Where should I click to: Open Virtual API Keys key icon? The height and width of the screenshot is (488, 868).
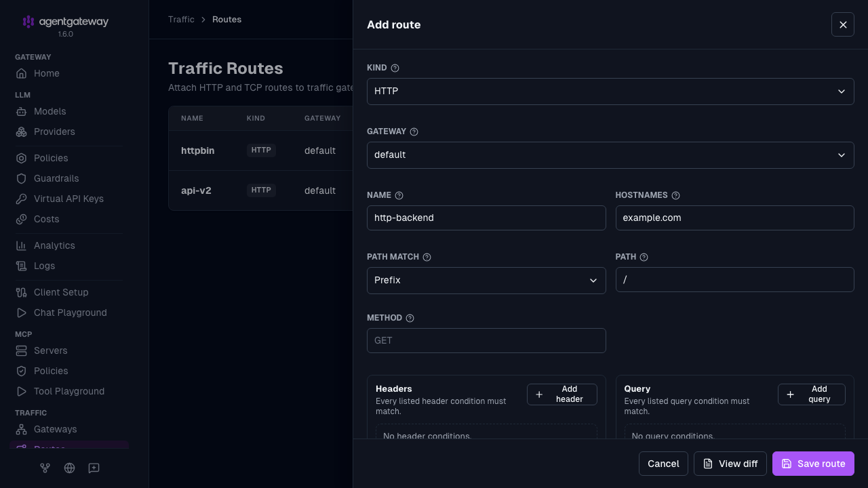pos(22,199)
